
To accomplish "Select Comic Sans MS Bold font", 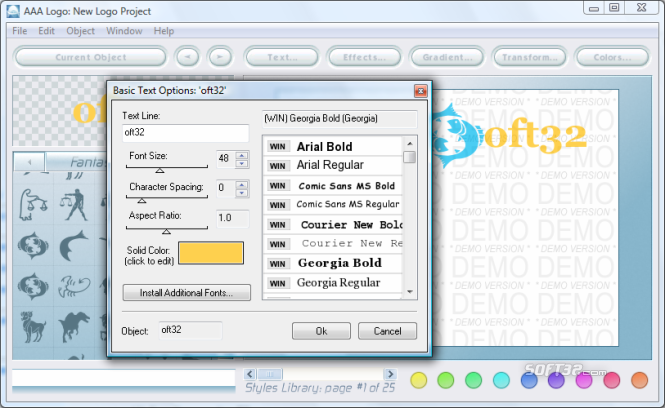I will click(334, 186).
